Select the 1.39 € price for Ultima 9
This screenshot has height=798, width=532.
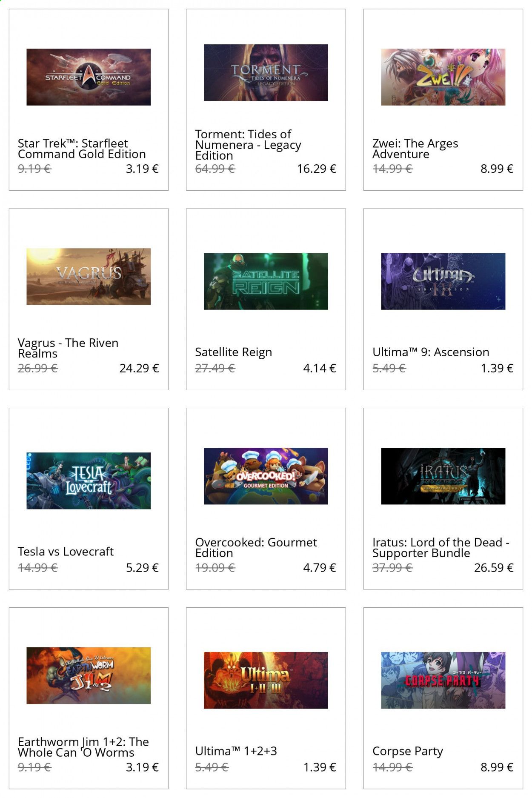[x=497, y=368]
